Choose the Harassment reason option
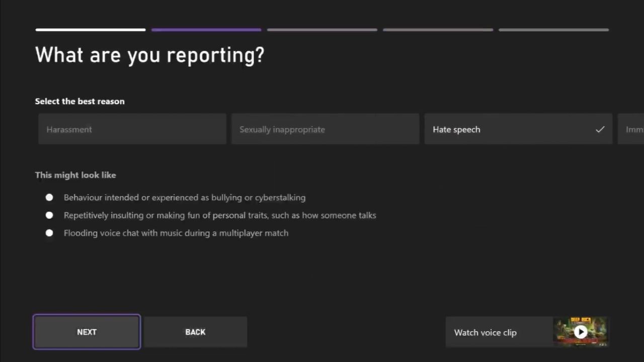644x362 pixels. (x=132, y=129)
